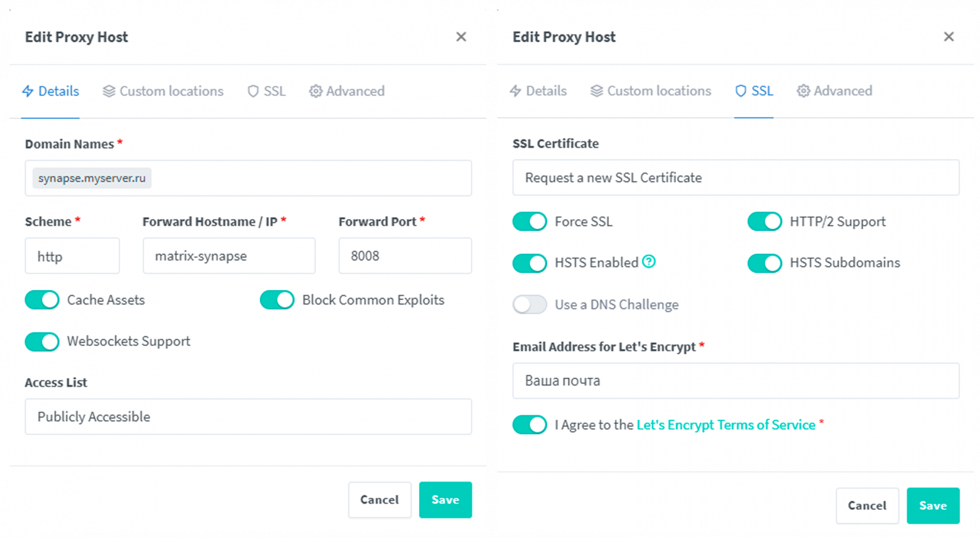The image size is (980, 538).
Task: Switch to Advanced tab in left dialog
Action: [347, 92]
